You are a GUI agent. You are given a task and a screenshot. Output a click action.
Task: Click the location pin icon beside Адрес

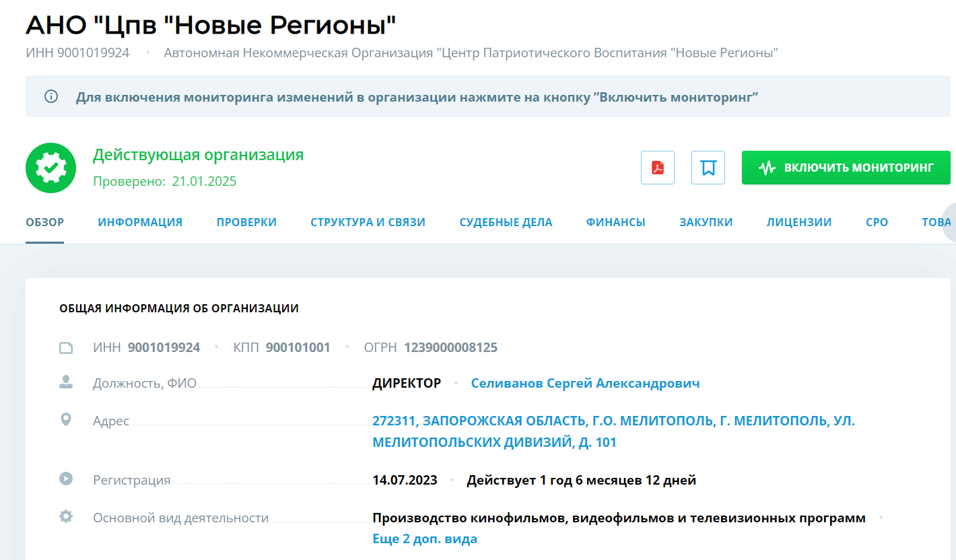click(x=65, y=420)
